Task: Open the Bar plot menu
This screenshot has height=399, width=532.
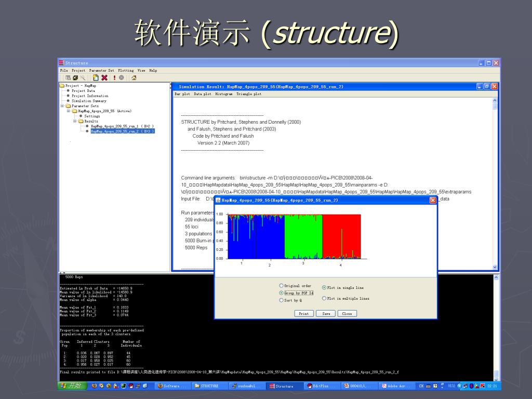Action: tap(182, 94)
